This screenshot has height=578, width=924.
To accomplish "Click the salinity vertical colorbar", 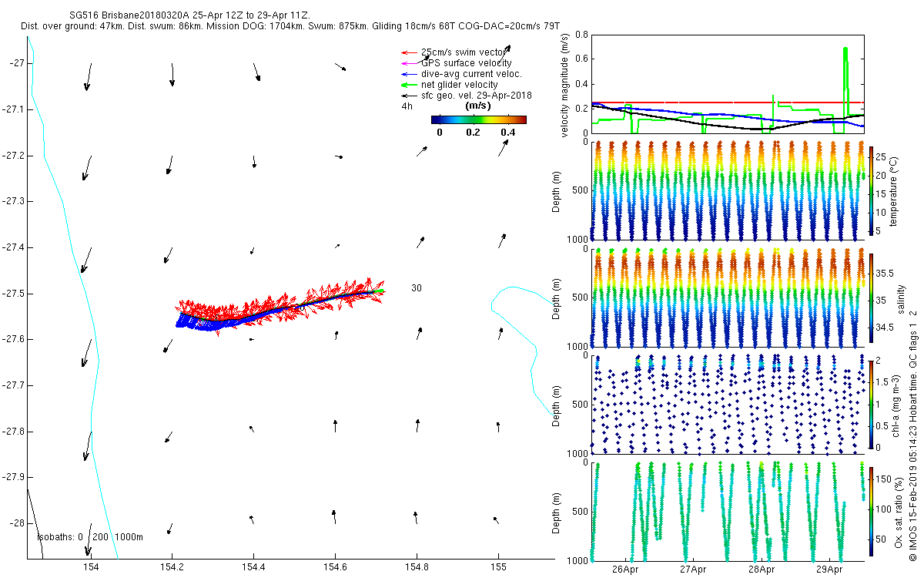I will 871,300.
